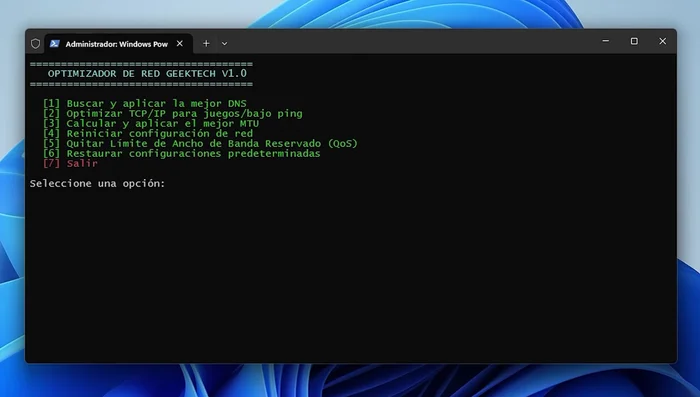Screen dimensions: 700x397
Task: Click the PowerShell icon on the tab
Action: click(54, 43)
